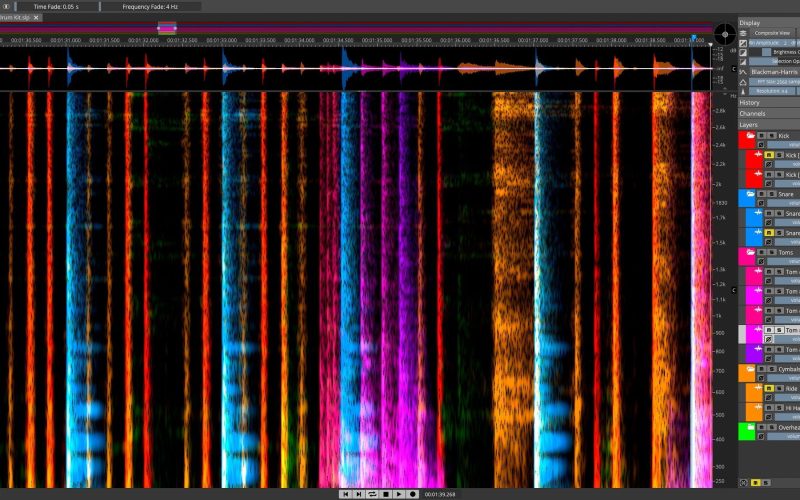Click the Go to End transport button
Viewport: 800px width, 500px height.
(x=359, y=494)
